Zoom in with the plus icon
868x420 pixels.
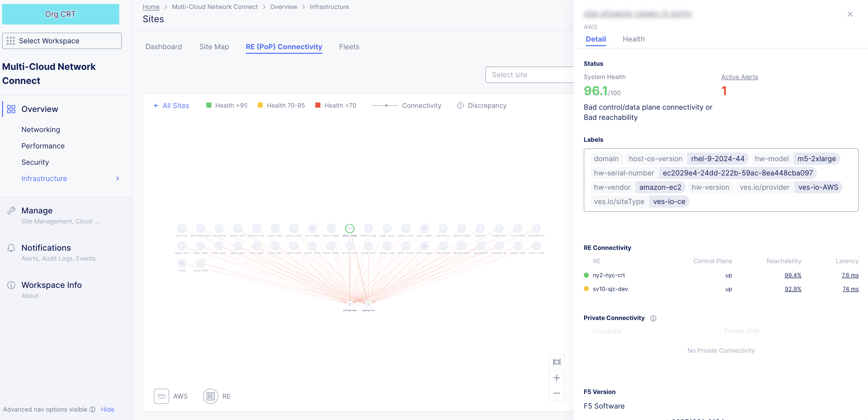[x=556, y=378]
